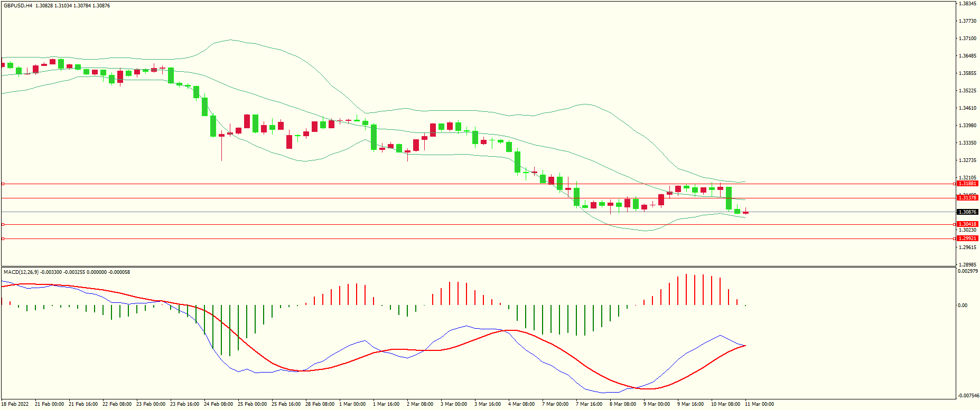Click the red 1.29921 price tag
This screenshot has width=980, height=410.
(967, 239)
